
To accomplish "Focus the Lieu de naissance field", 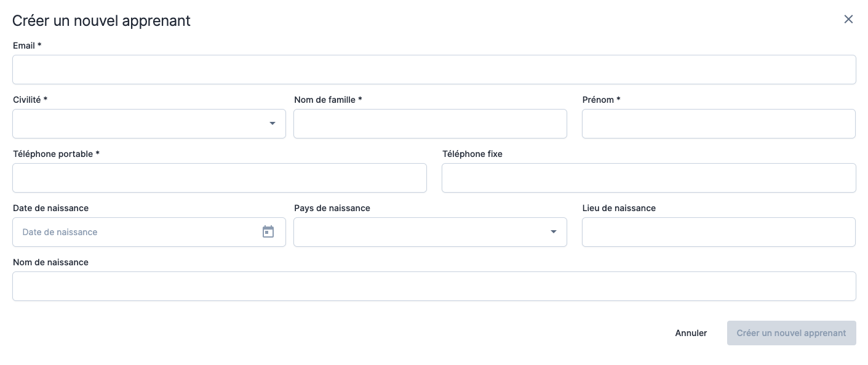I will click(x=718, y=232).
